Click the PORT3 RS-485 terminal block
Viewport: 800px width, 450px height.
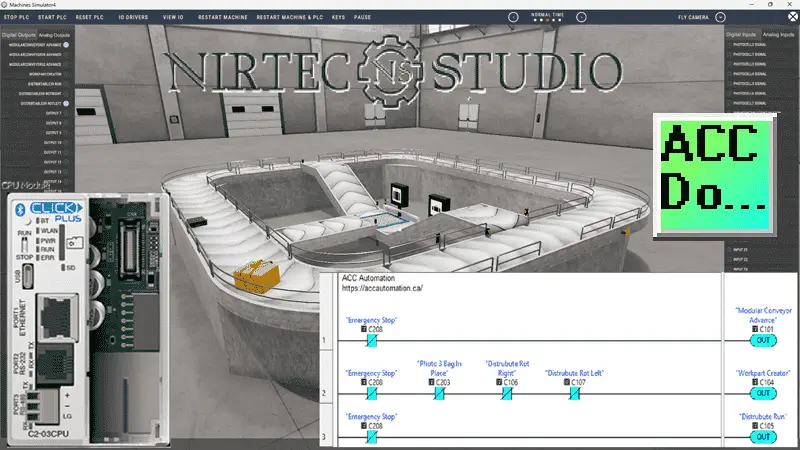coord(43,407)
